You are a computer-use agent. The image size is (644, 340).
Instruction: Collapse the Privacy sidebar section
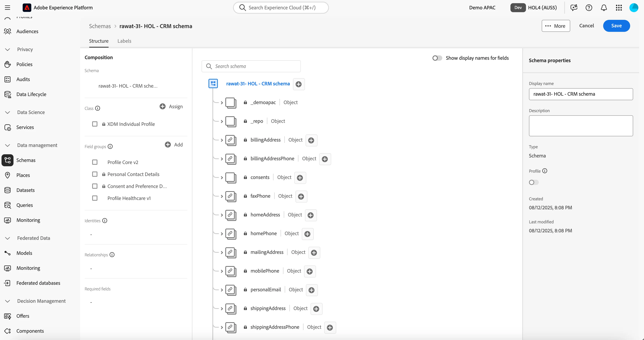(7, 49)
